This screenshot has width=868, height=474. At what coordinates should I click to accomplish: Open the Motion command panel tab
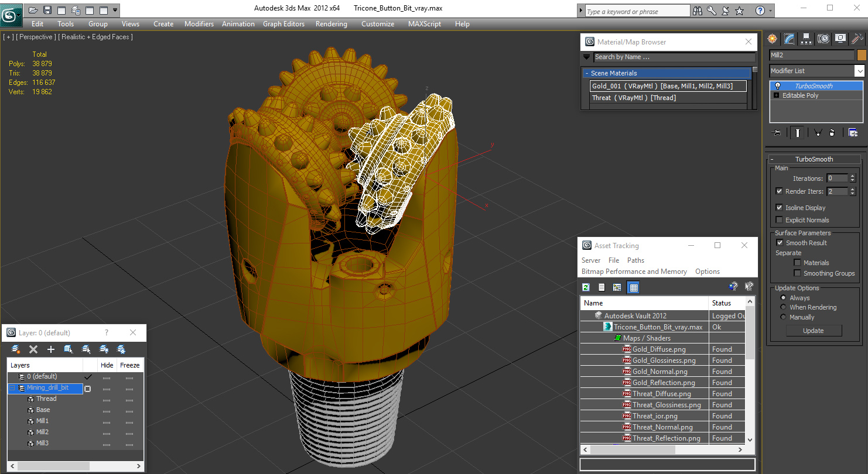click(823, 39)
